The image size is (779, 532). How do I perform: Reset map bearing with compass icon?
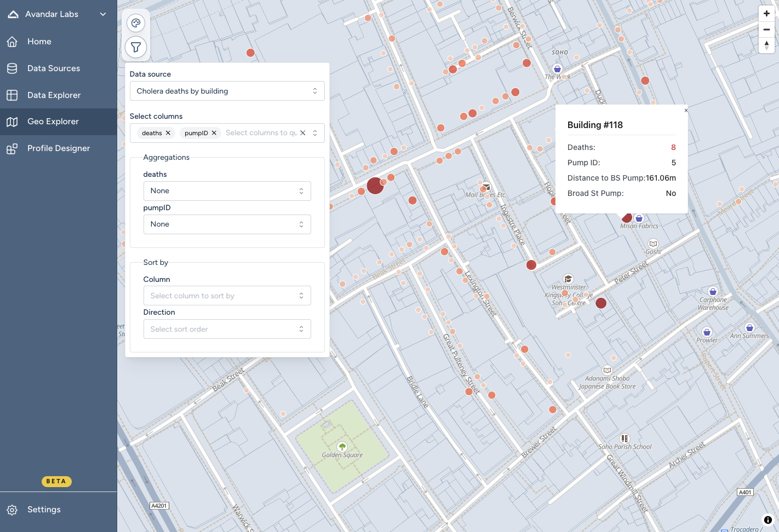click(766, 45)
